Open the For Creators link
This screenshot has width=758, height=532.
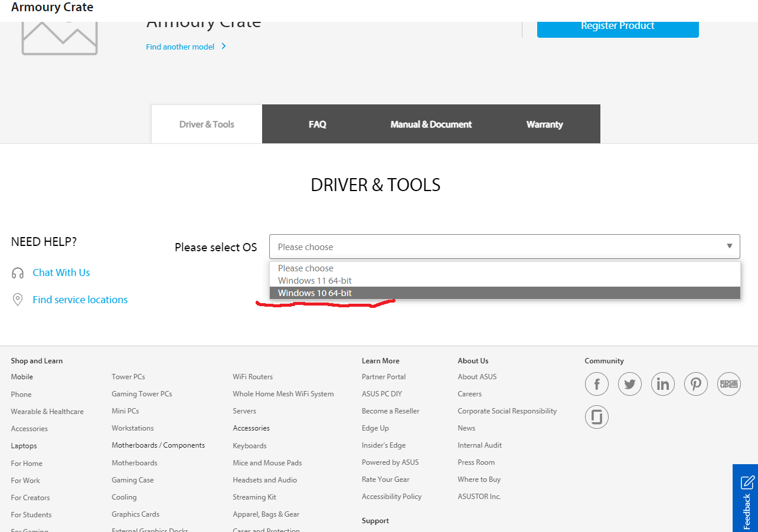(x=30, y=498)
